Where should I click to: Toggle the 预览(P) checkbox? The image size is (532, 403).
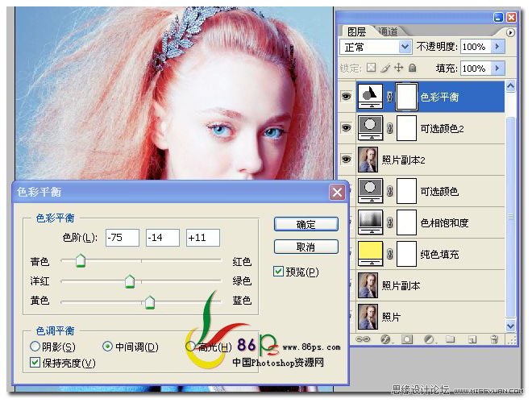click(x=278, y=272)
